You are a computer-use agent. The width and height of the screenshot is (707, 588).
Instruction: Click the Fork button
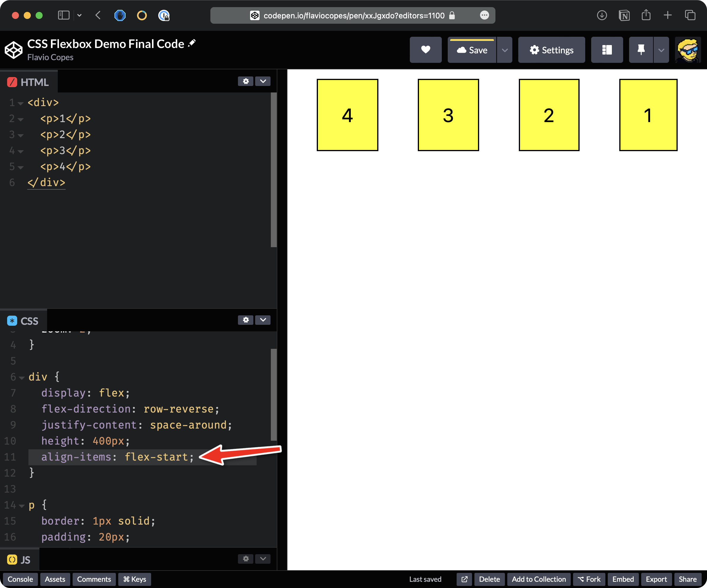click(589, 579)
